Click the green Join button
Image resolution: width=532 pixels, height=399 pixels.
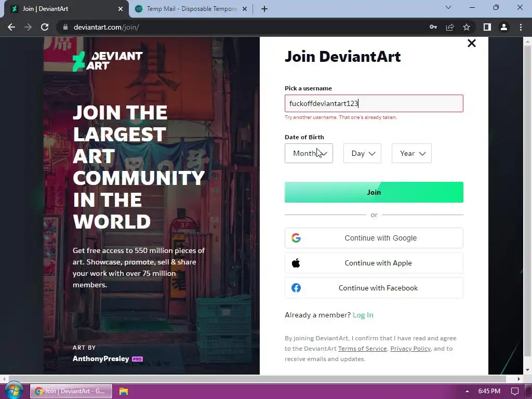pyautogui.click(x=374, y=192)
